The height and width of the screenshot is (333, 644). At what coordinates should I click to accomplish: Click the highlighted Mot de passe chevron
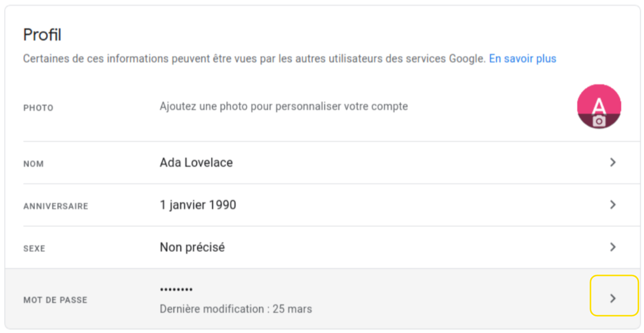pyautogui.click(x=614, y=296)
